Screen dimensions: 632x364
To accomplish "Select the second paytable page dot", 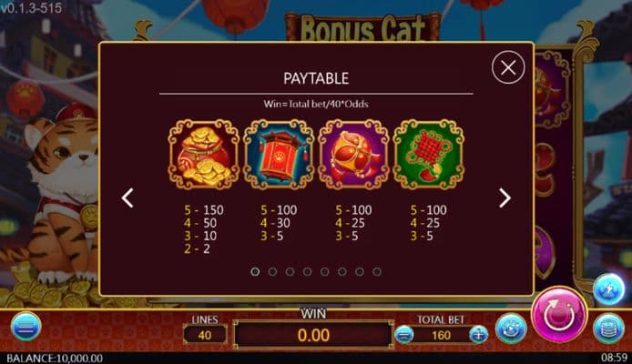I will coord(272,272).
